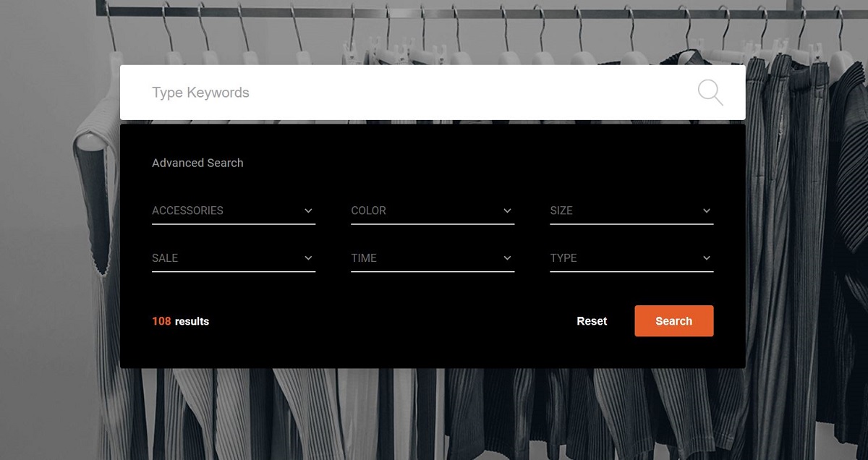Open the COLOR dropdown
Viewport: 868px width, 460px height.
pos(433,210)
